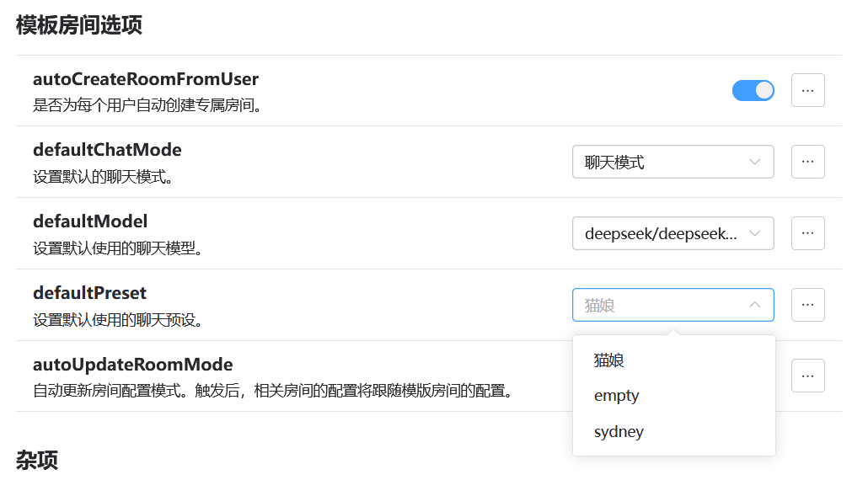Open more options for autoCreateRoomFromUser
868x480 pixels.
[807, 90]
